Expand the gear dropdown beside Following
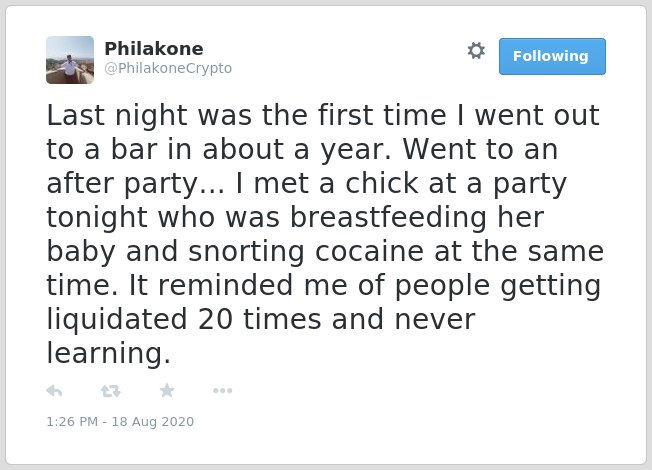Viewport: 652px width, 470px height. tap(476, 51)
